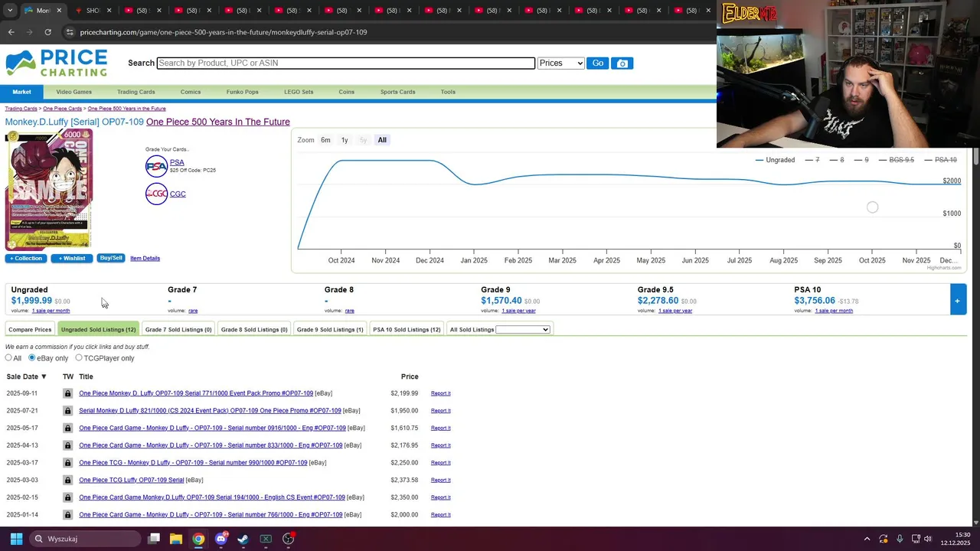Open the Prices search type dropdown
The width and height of the screenshot is (980, 551).
561,64
